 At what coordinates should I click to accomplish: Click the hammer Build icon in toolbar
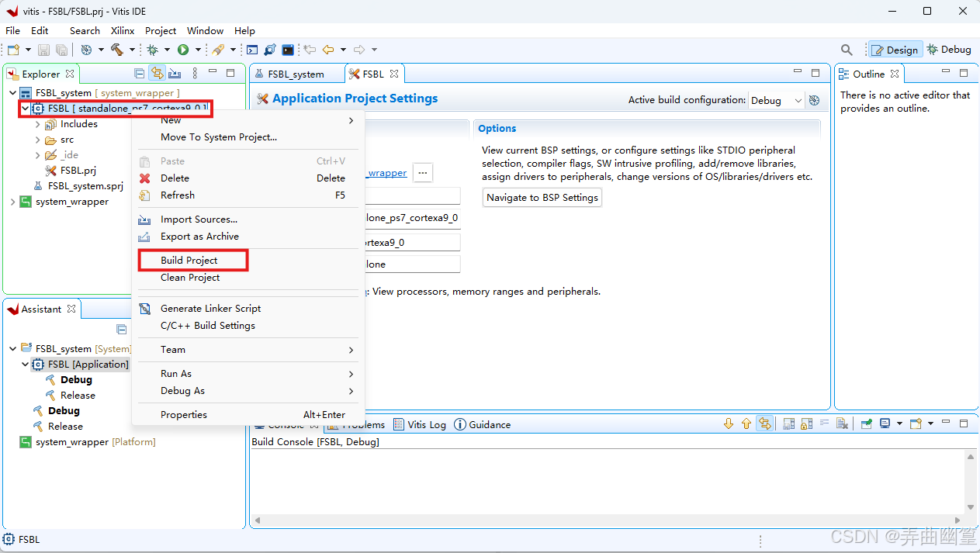tap(116, 50)
